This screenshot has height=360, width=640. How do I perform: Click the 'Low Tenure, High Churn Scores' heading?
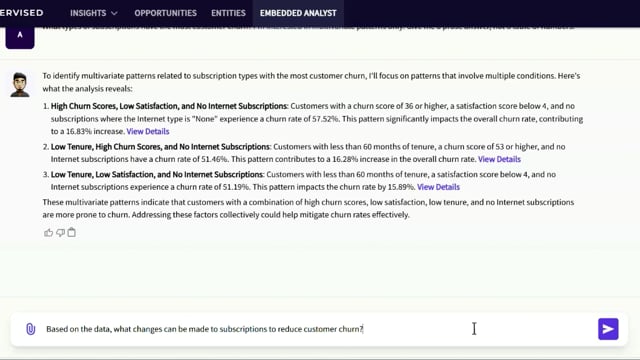point(160,147)
